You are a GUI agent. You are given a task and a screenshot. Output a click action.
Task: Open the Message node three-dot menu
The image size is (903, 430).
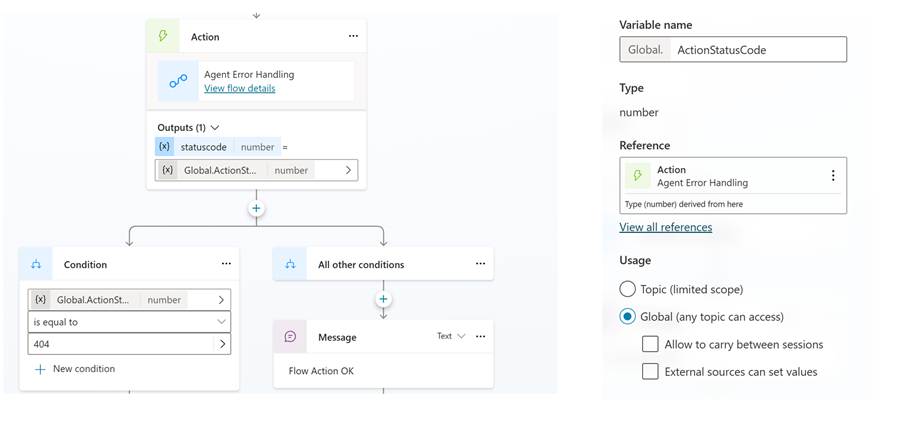(482, 337)
